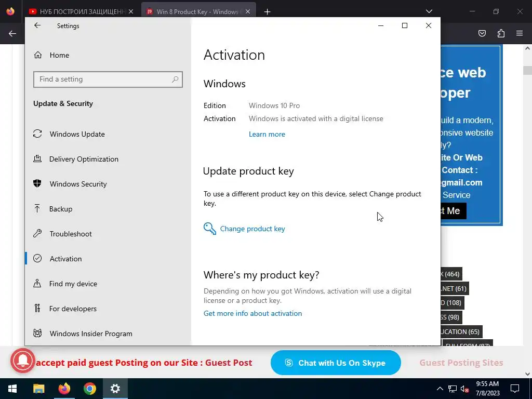This screenshot has height=399, width=532.
Task: Click the black Contact Me ad button
Action: point(453,211)
